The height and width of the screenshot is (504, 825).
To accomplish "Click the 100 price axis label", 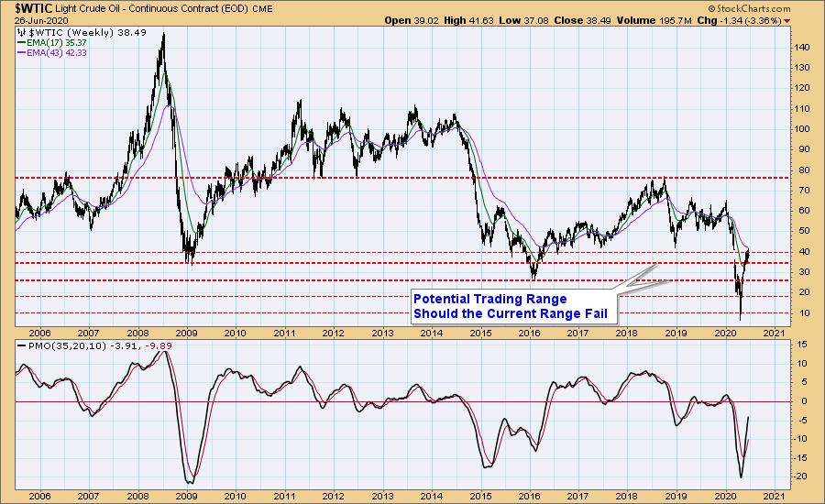I will [802, 129].
